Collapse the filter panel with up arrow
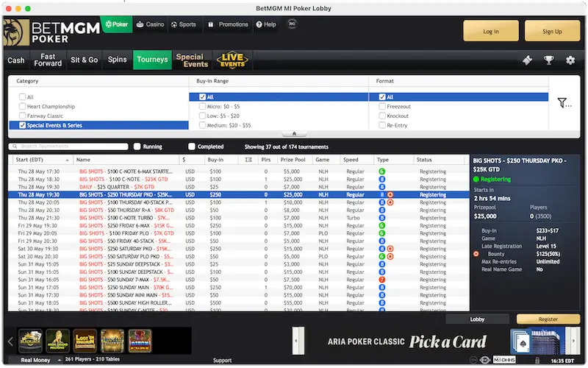The height and width of the screenshot is (368, 588). 294,134
